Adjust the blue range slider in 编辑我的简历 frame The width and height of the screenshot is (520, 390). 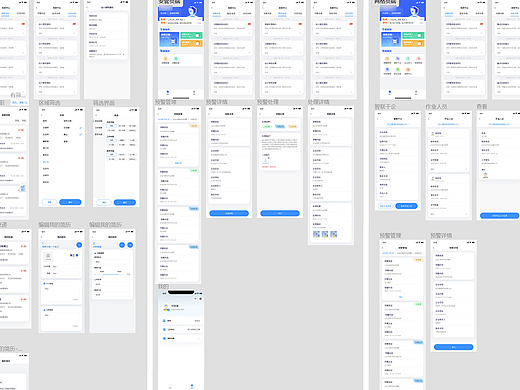click(111, 274)
